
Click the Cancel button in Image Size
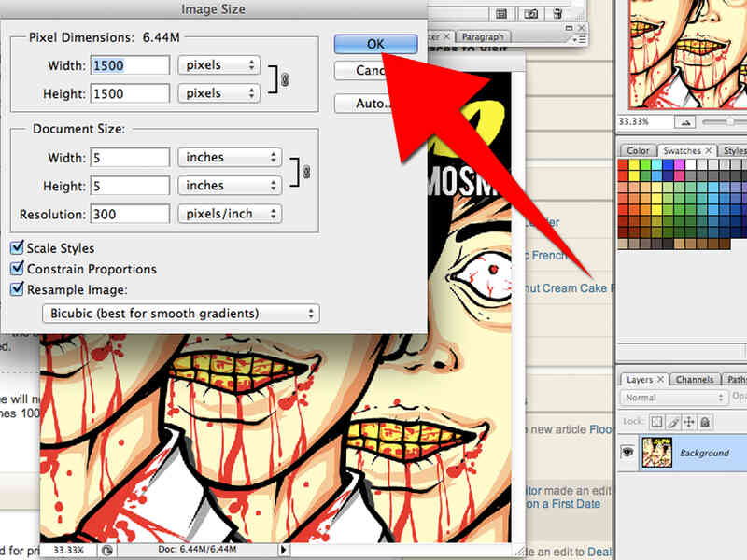(x=361, y=71)
